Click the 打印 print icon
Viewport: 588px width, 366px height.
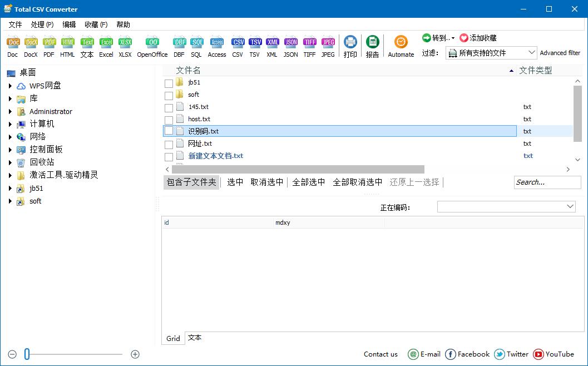(350, 42)
